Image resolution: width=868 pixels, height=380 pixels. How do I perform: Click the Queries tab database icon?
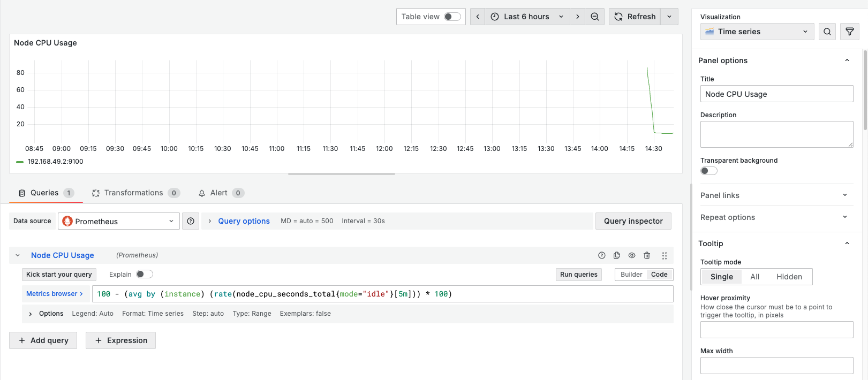(22, 193)
